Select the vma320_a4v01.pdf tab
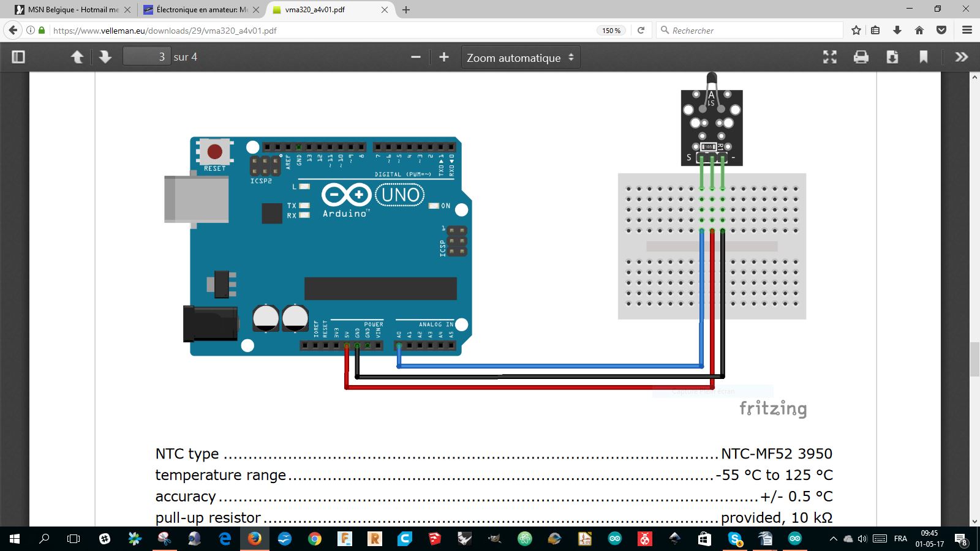The height and width of the screenshot is (551, 980). [x=331, y=10]
